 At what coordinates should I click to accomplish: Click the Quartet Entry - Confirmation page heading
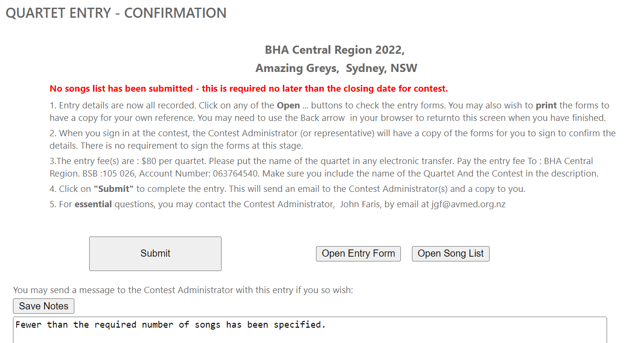tap(116, 13)
